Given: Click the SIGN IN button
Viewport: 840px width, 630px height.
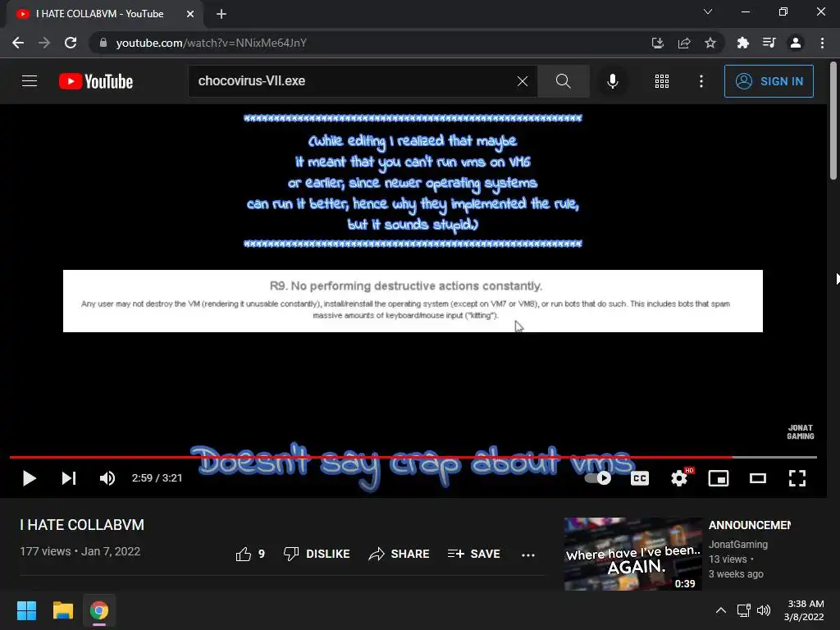Looking at the screenshot, I should click(x=769, y=81).
